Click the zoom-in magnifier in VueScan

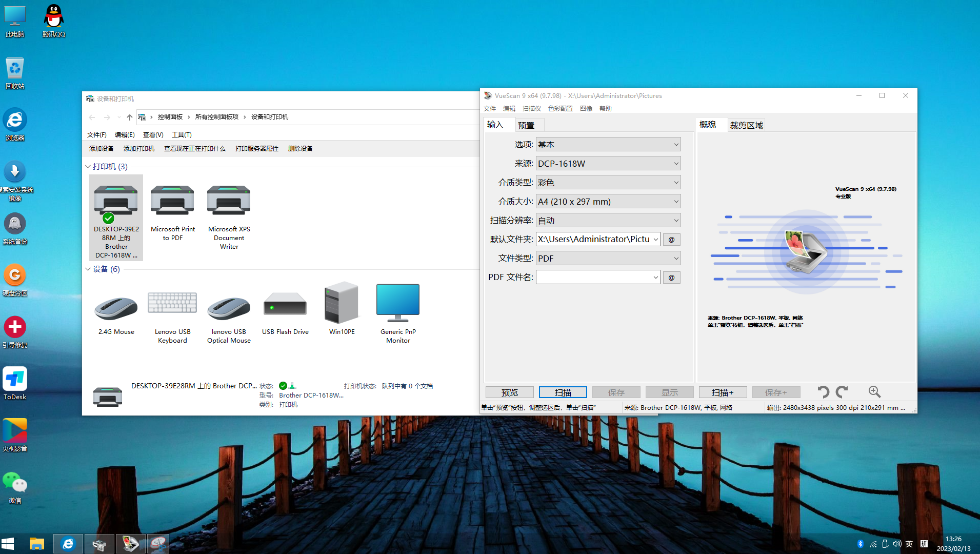coord(874,392)
